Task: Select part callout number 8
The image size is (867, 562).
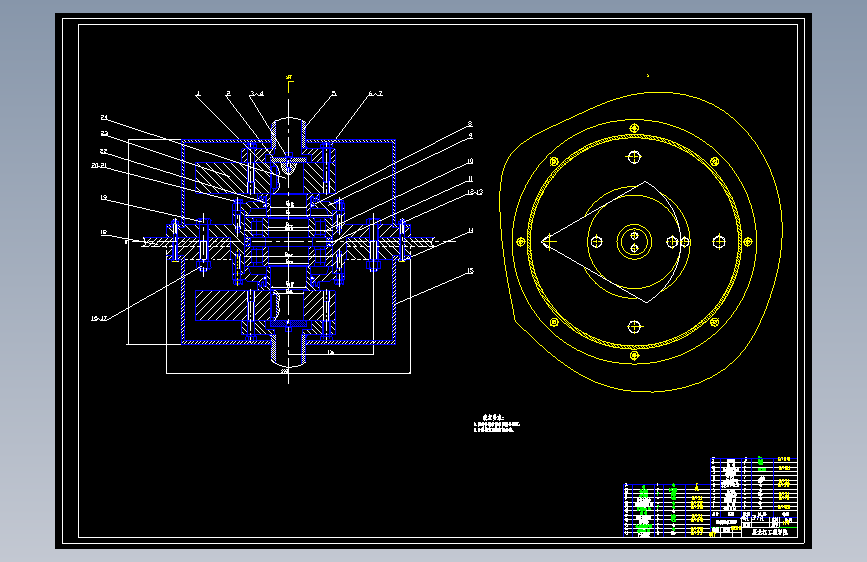Action: pos(470,124)
